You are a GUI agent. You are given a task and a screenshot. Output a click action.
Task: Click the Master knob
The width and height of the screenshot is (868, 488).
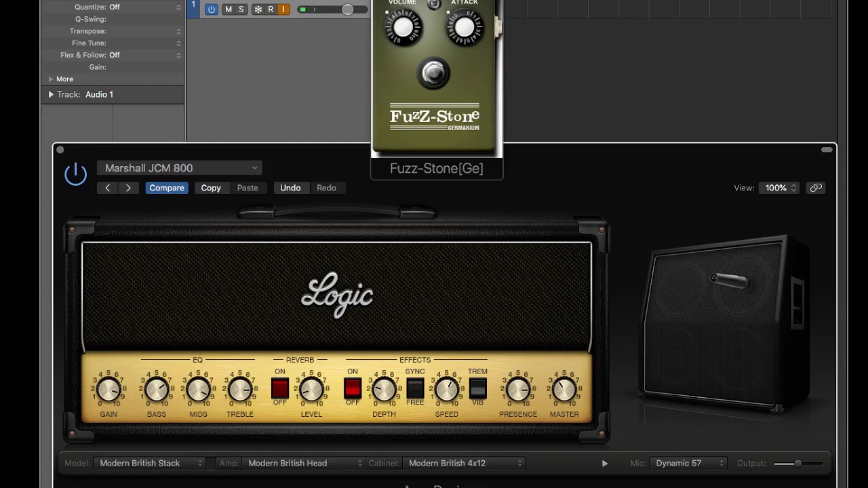point(564,390)
